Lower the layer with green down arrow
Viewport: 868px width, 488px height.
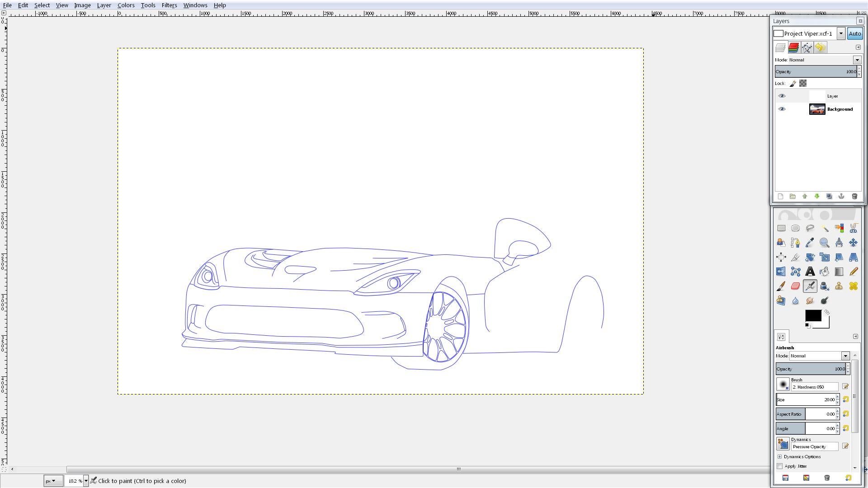click(x=817, y=197)
